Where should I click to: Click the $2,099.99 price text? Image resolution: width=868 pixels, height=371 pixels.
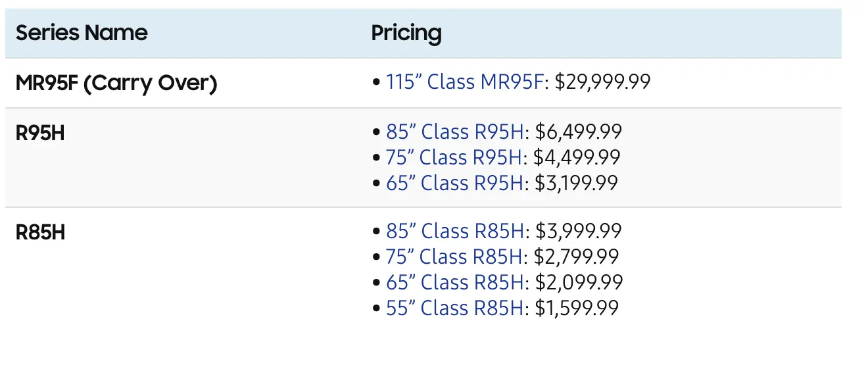click(x=579, y=282)
